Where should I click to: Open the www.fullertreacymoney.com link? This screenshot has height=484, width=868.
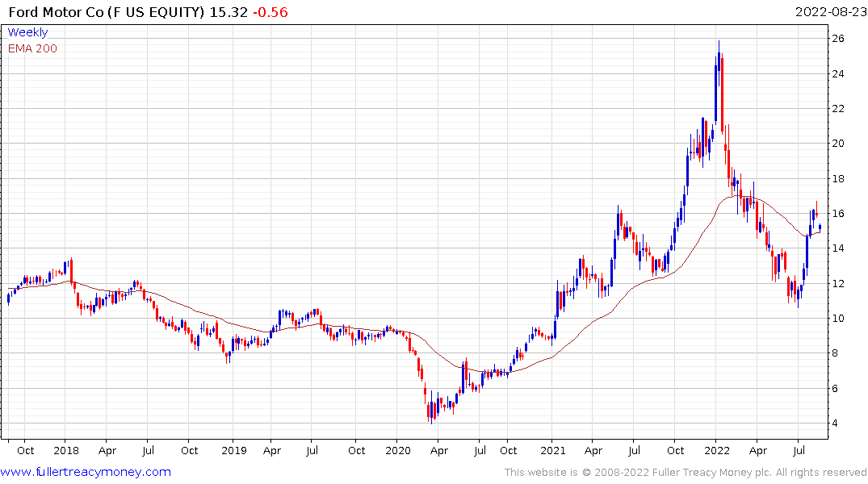(86, 472)
